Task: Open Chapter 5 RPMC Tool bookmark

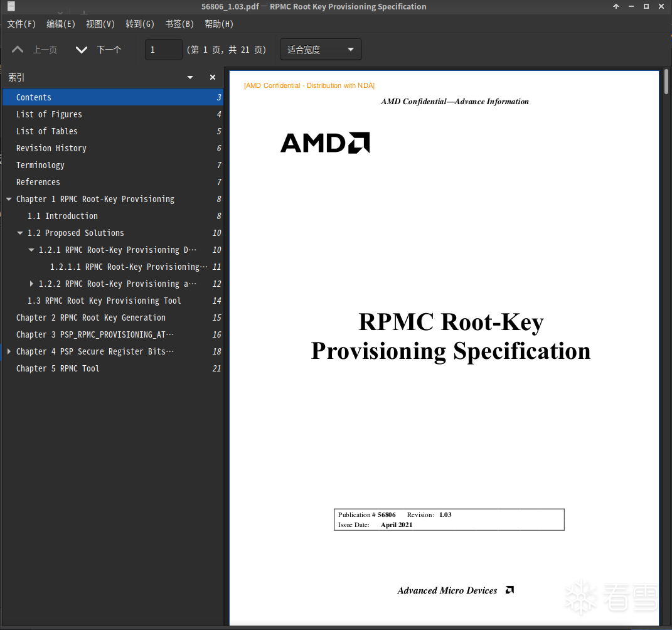Action: [x=113, y=368]
